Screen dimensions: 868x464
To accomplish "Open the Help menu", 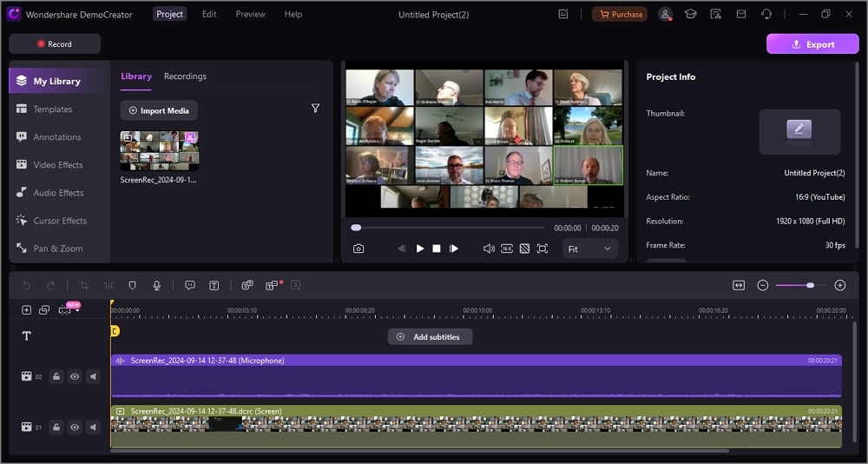I will click(293, 14).
